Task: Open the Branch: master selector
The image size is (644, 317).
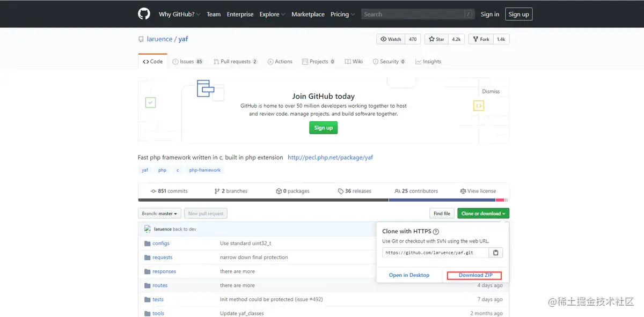Action: tap(159, 213)
